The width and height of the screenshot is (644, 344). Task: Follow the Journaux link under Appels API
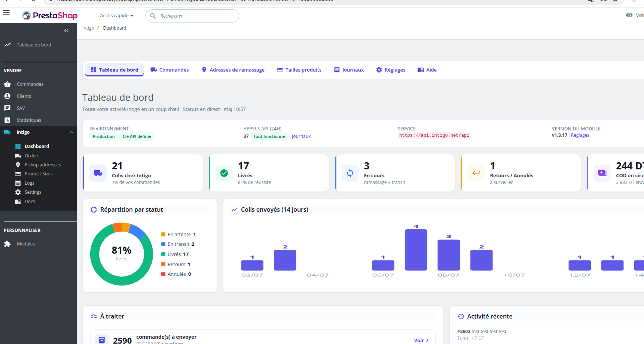pyautogui.click(x=301, y=136)
